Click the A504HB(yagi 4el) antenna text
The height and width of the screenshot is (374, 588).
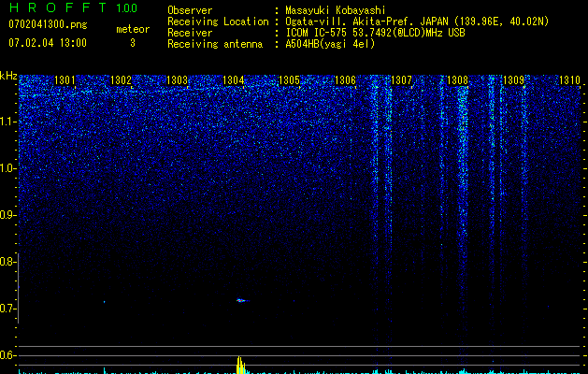click(330, 44)
